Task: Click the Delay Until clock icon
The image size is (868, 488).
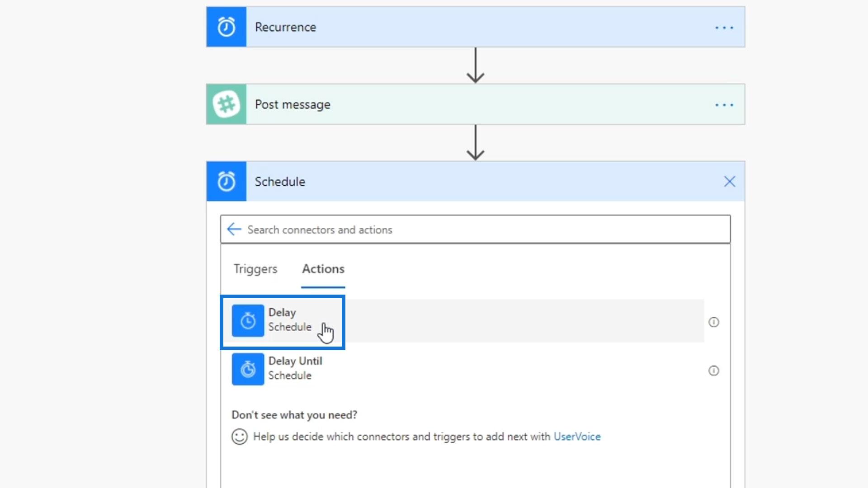Action: (248, 369)
